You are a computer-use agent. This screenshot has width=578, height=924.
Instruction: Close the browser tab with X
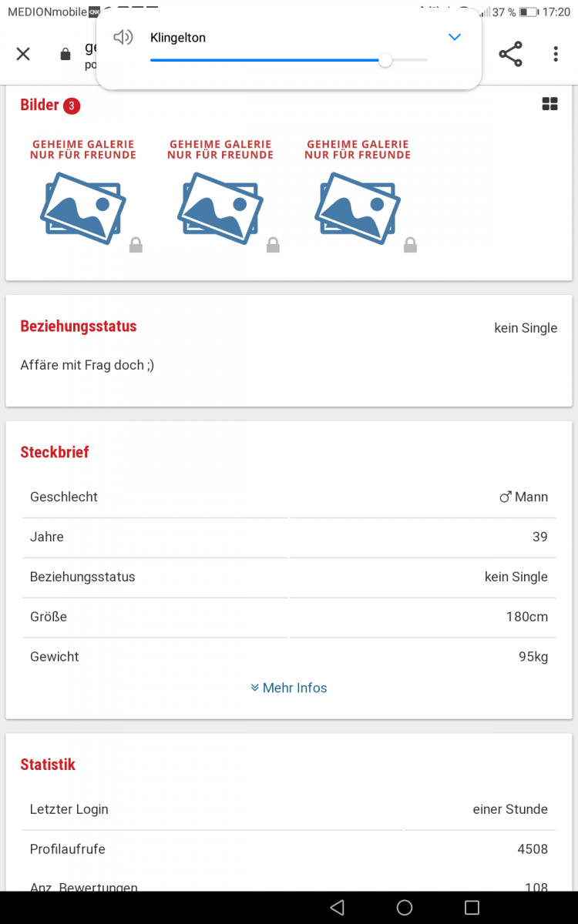[x=23, y=54]
